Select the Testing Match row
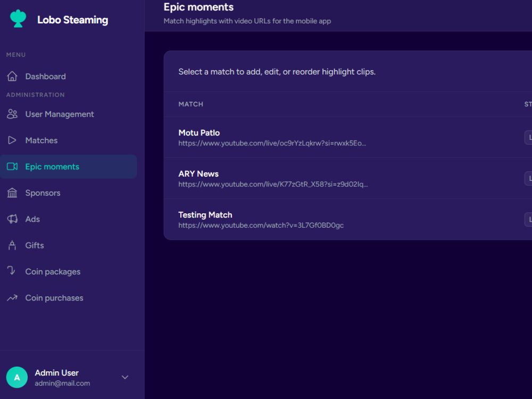532x399 pixels. coord(348,220)
